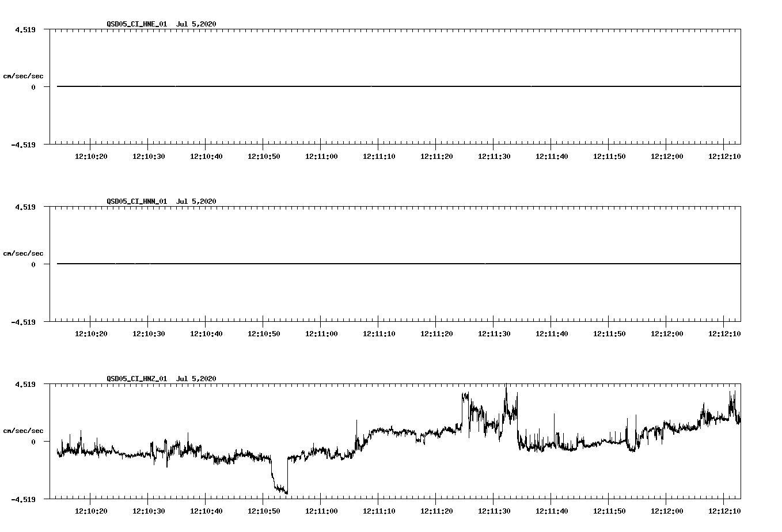The image size is (782, 532).
Task: Click the cm/sec/sec unit label on HNE plot
Action: (x=23, y=76)
